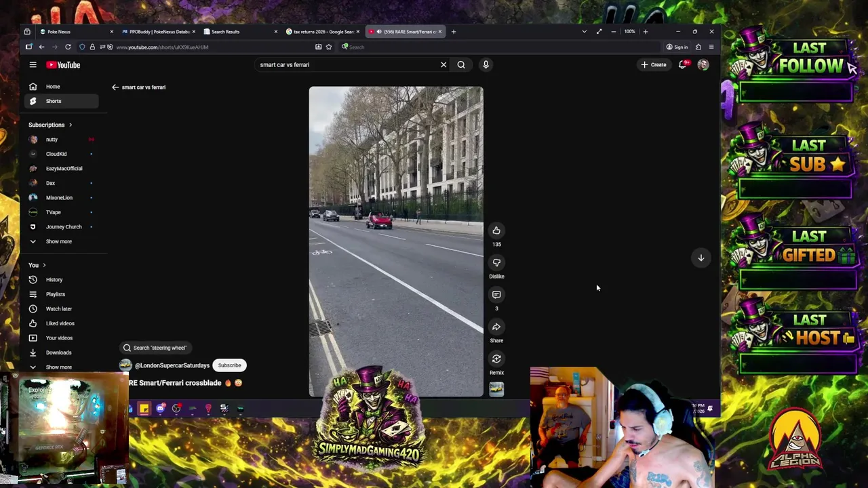
Task: Click the YouTube logo
Action: coord(63,64)
